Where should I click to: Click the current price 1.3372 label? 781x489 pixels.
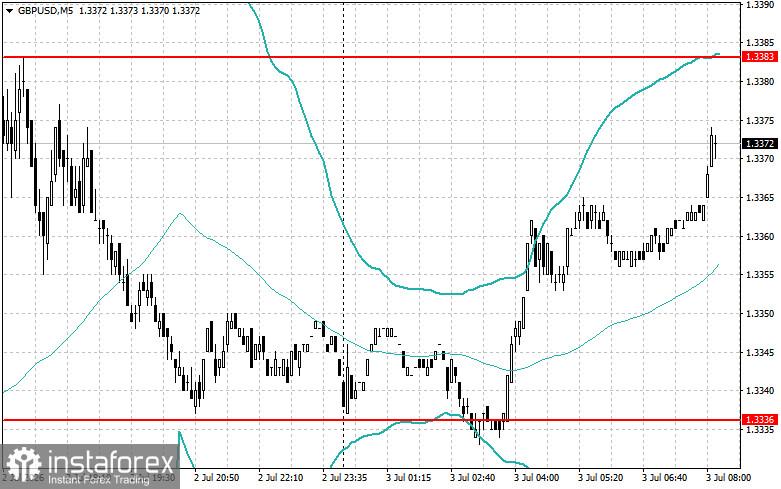tap(759, 144)
